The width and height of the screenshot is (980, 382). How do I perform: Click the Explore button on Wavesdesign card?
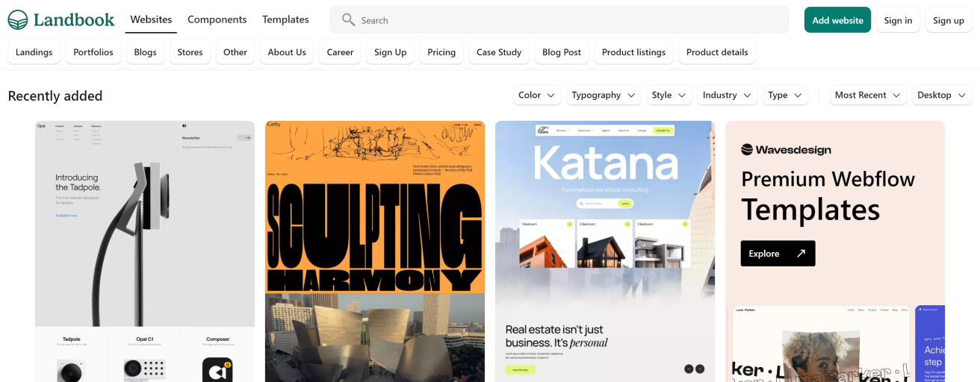(x=778, y=254)
